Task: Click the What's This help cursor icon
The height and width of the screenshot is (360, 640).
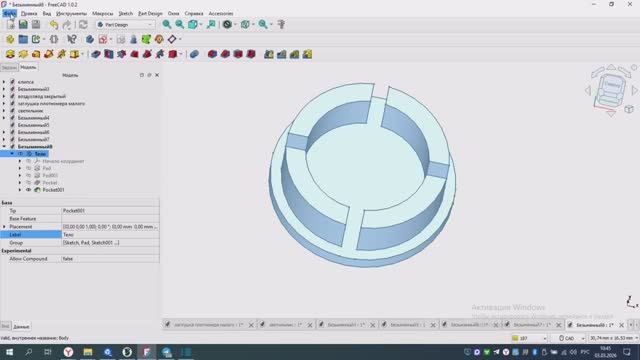Action: point(72,39)
